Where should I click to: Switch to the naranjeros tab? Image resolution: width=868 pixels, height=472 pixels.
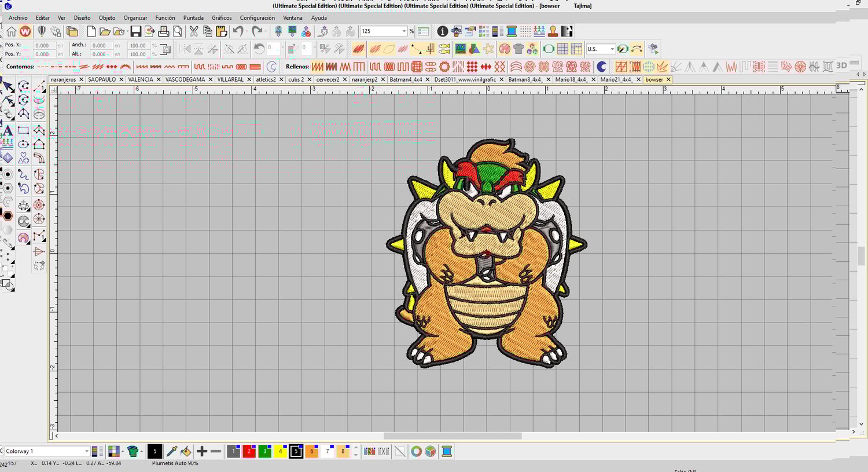pyautogui.click(x=63, y=79)
